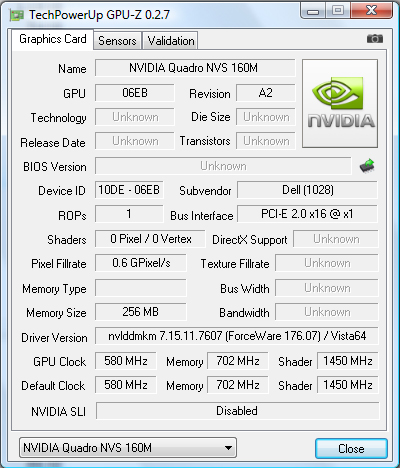Select the Graphics Card tab

[53, 39]
